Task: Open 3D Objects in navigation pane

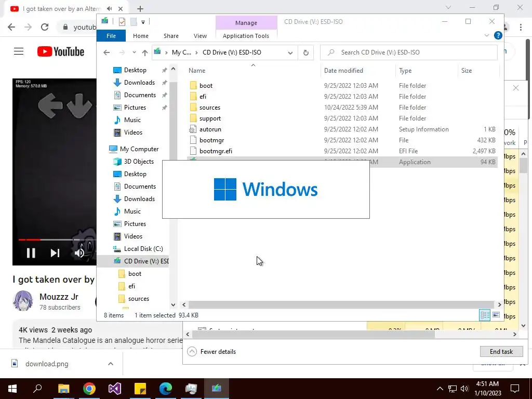Action: click(139, 162)
